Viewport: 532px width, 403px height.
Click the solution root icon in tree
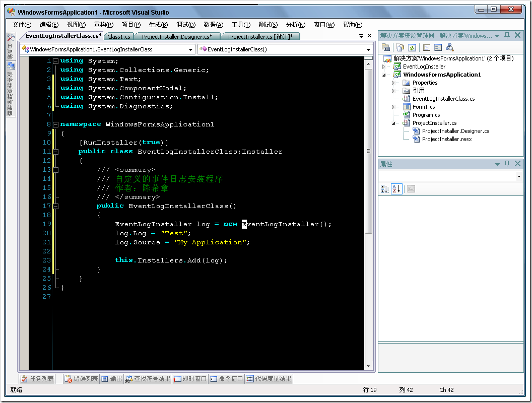point(387,58)
